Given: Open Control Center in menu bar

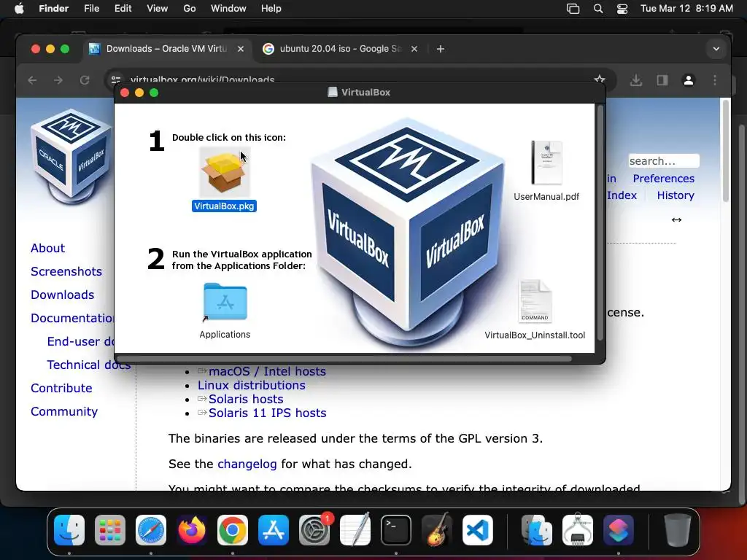Looking at the screenshot, I should pyautogui.click(x=622, y=9).
